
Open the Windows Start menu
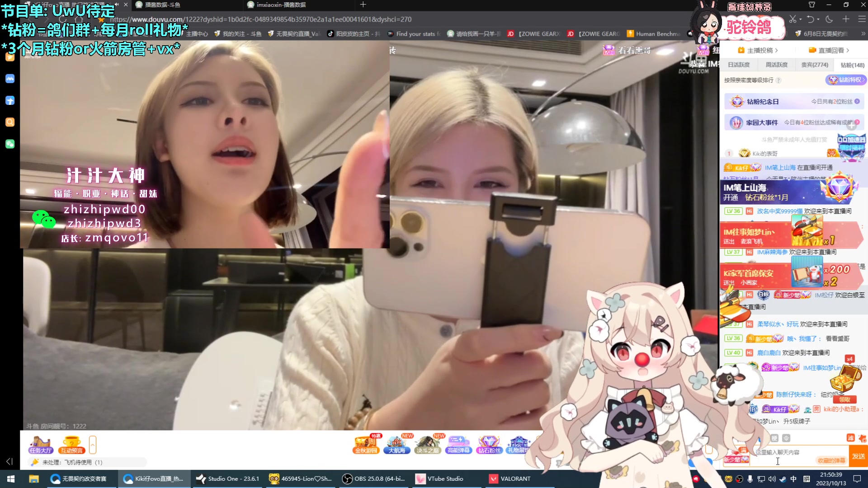tap(11, 479)
